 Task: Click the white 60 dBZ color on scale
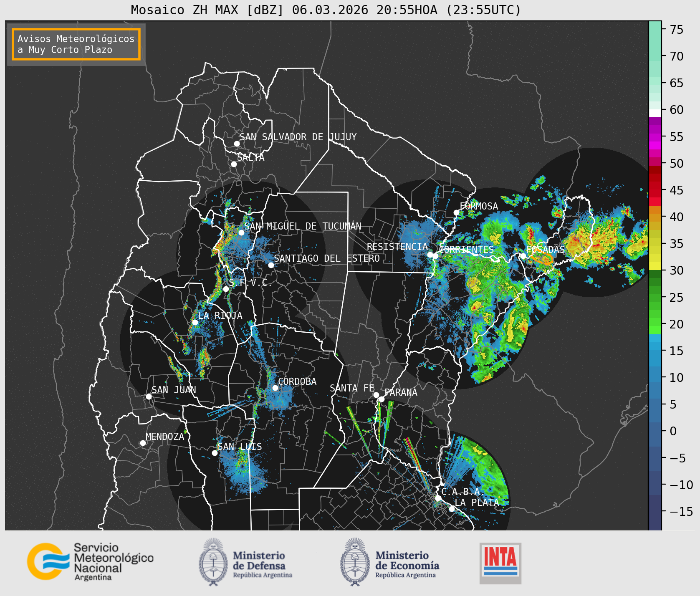655,113
